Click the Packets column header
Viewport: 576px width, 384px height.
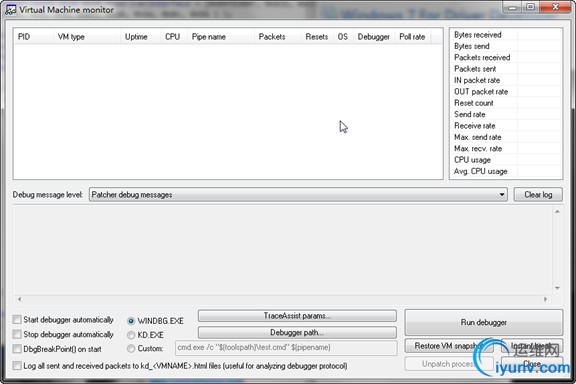coord(278,37)
